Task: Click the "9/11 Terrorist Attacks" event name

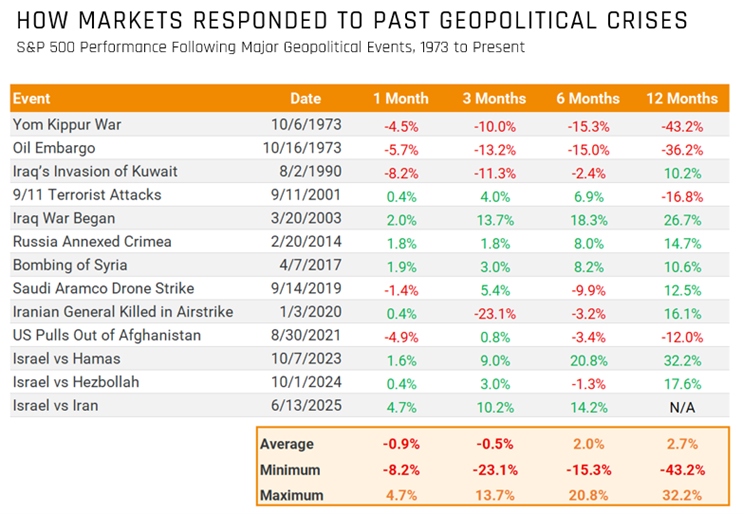Action: (x=86, y=194)
